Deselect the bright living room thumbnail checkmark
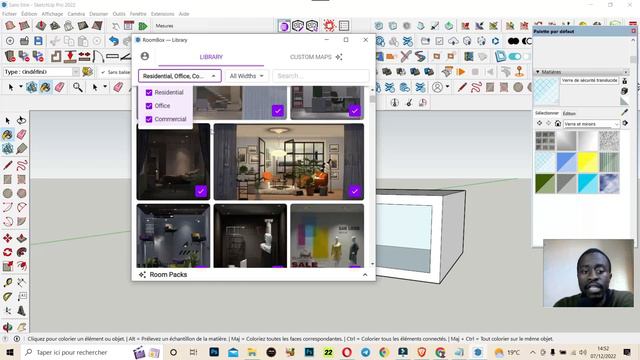 355,191
